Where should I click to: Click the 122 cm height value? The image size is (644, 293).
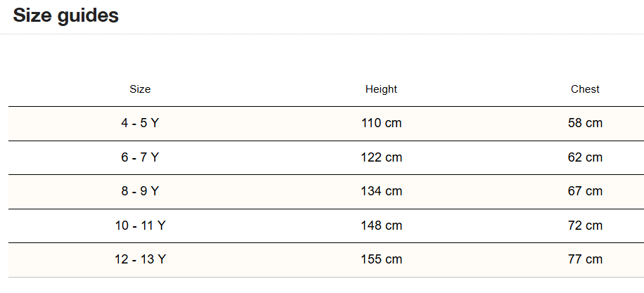381,157
